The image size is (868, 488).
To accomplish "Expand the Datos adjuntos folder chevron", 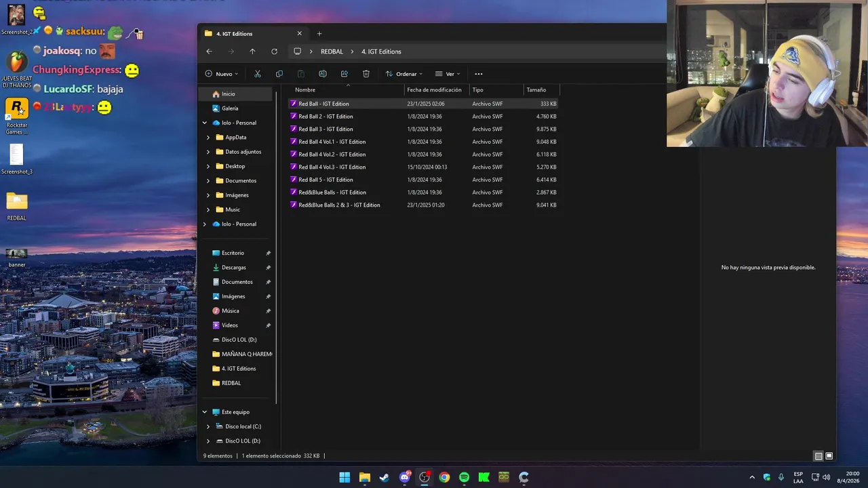I will pyautogui.click(x=208, y=152).
